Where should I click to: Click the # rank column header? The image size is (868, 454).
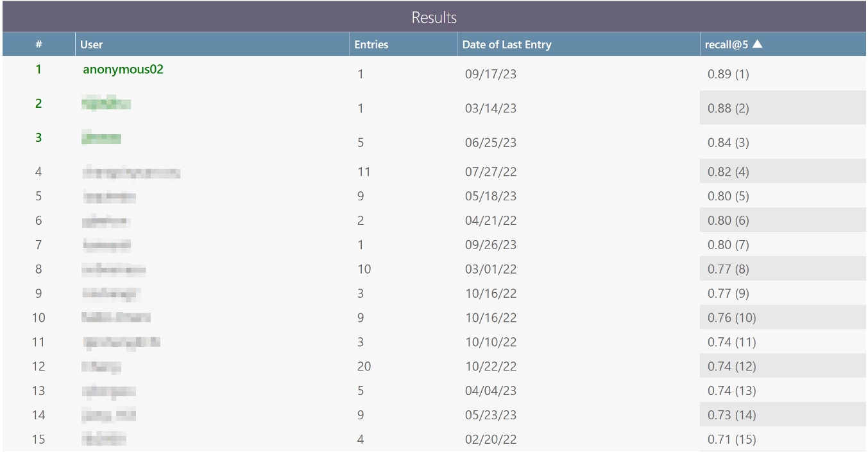pyautogui.click(x=38, y=44)
